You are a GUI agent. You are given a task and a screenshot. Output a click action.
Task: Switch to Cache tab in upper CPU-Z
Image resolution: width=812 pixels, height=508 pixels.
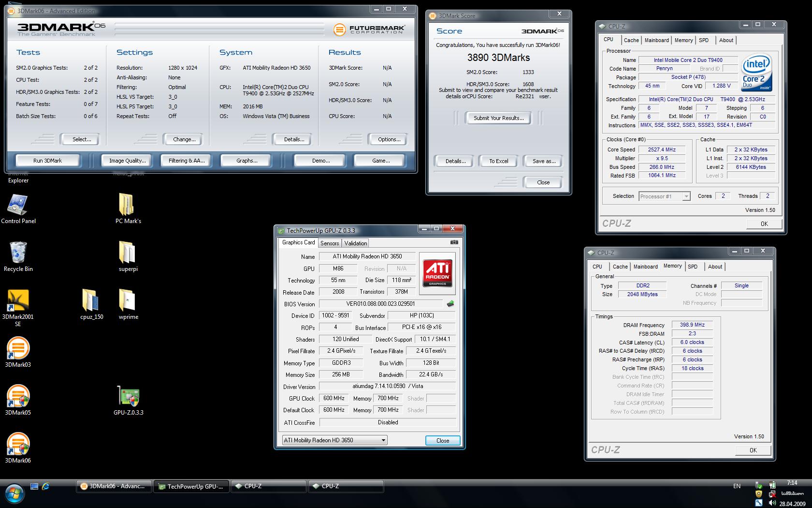[631, 40]
